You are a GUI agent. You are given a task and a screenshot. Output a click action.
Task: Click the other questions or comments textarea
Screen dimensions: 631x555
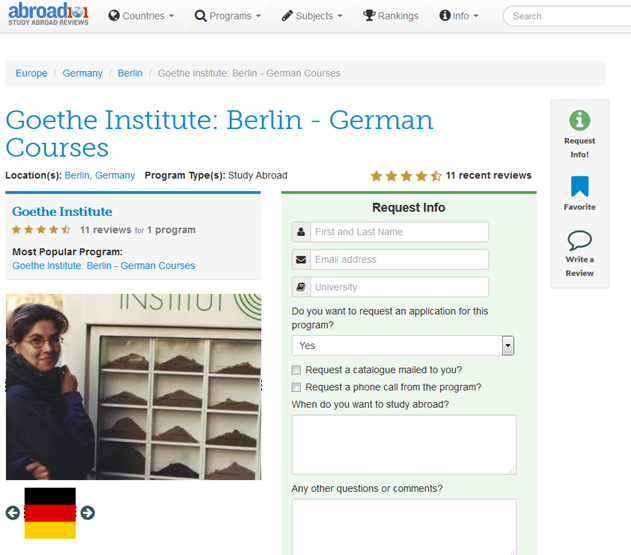tap(404, 527)
